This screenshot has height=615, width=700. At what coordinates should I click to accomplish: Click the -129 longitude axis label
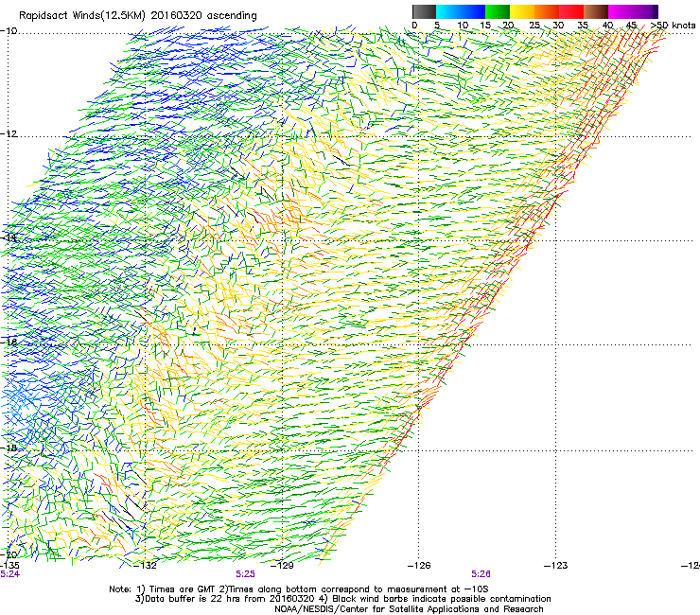[x=282, y=566]
